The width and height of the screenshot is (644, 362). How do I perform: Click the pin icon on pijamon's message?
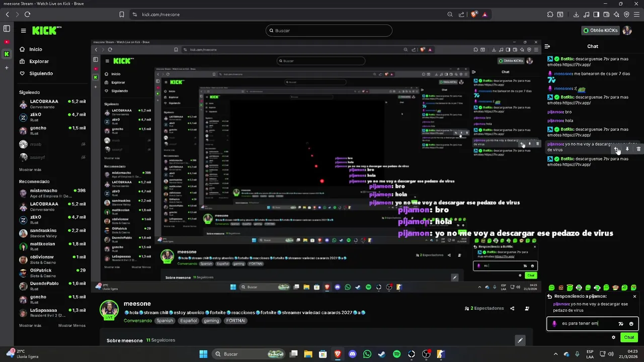627,149
